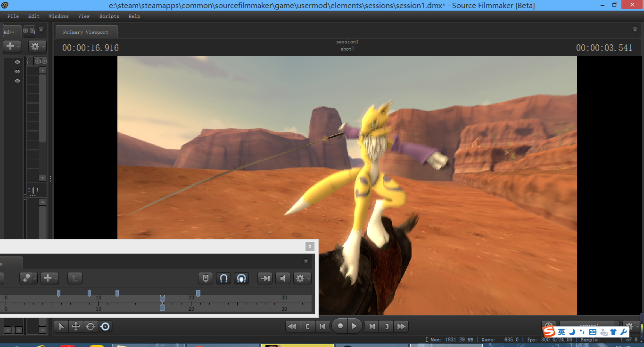Click the Sogou input method S icon

tap(549, 332)
